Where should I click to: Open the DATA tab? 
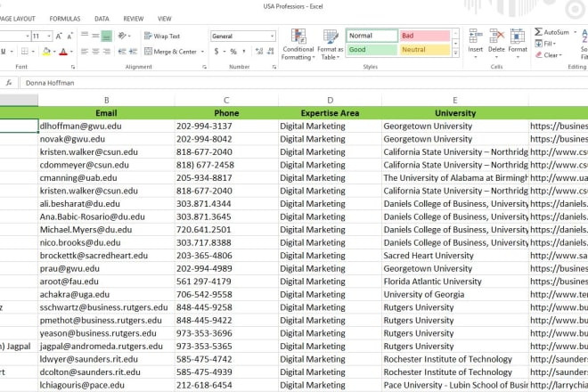[102, 19]
